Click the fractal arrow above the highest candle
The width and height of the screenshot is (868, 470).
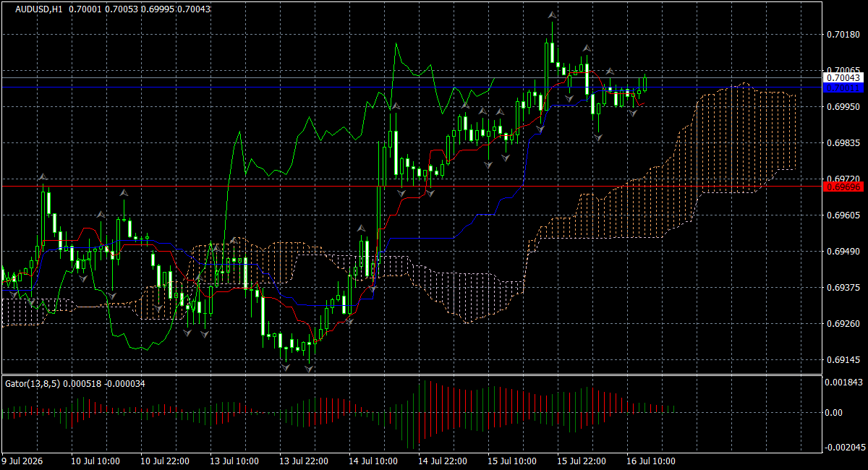pyautogui.click(x=552, y=14)
